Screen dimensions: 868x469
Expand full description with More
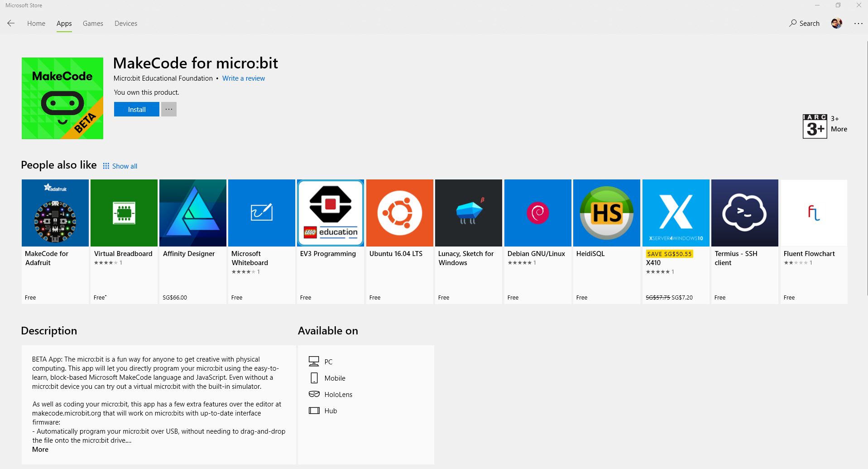click(40, 450)
